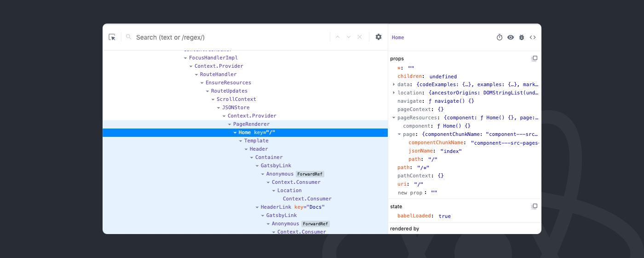The width and height of the screenshot is (644, 258).
Task: Click the search reset X icon
Action: [360, 37]
